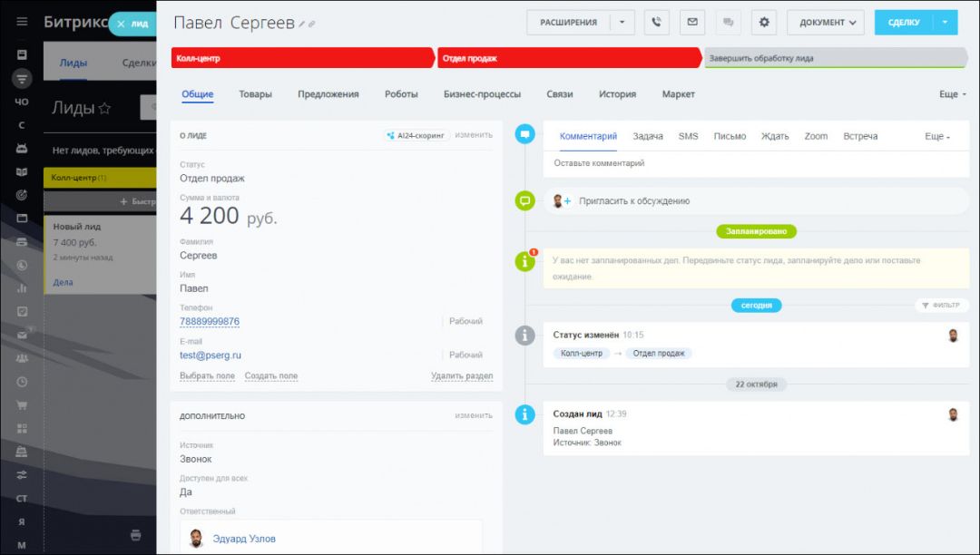Click the phone number 78889999876 link
The image size is (980, 555).
[x=210, y=322]
